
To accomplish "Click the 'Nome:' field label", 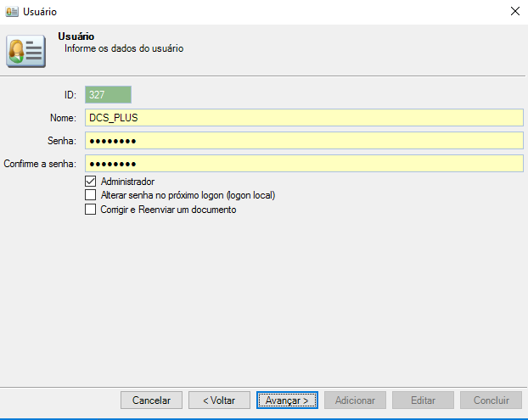I will [63, 118].
